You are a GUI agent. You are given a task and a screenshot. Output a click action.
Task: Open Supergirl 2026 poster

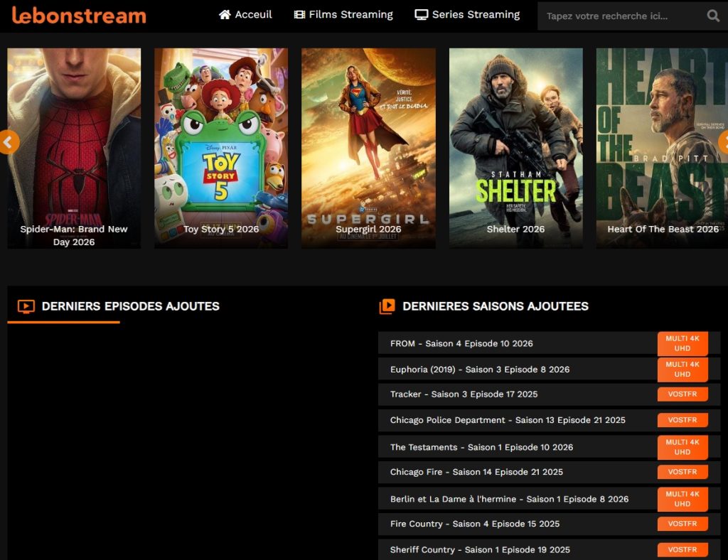coord(369,149)
